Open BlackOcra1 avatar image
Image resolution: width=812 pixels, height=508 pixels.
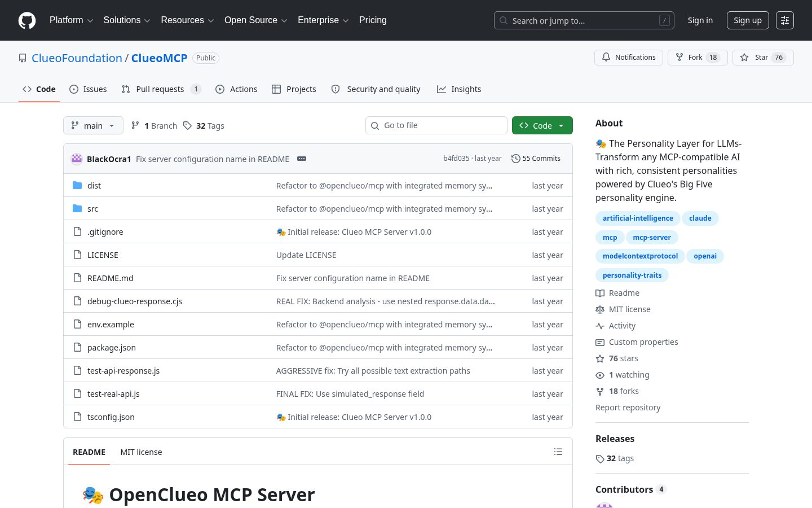[77, 159]
